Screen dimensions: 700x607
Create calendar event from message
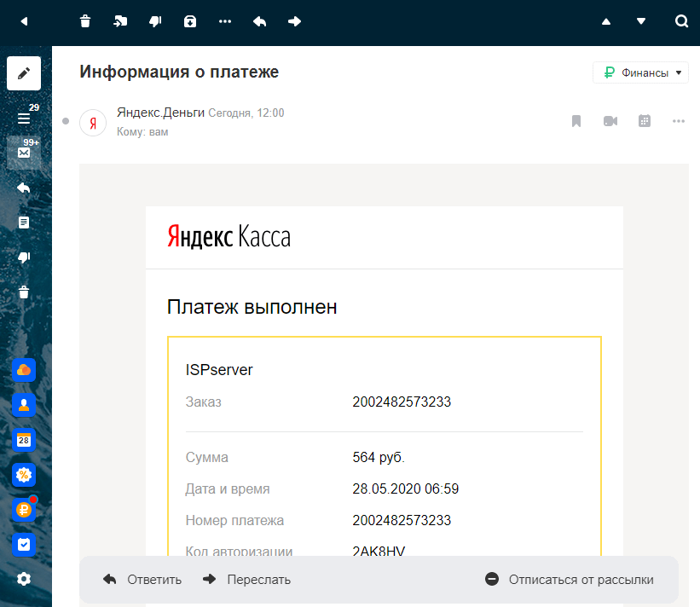(645, 121)
